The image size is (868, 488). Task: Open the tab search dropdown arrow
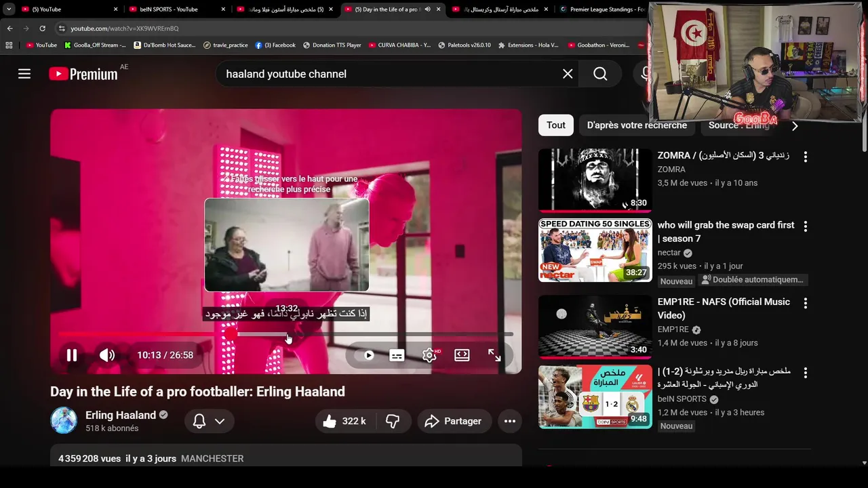click(x=9, y=9)
